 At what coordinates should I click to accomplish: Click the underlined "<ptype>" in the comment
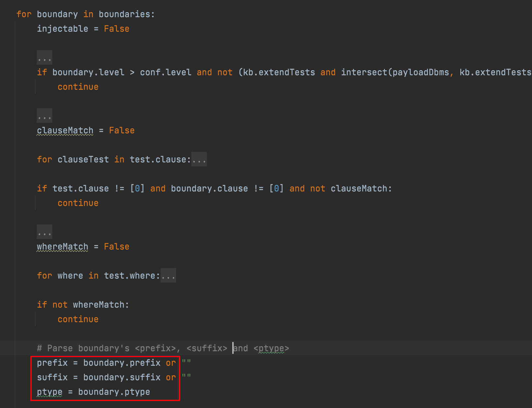pyautogui.click(x=271, y=348)
